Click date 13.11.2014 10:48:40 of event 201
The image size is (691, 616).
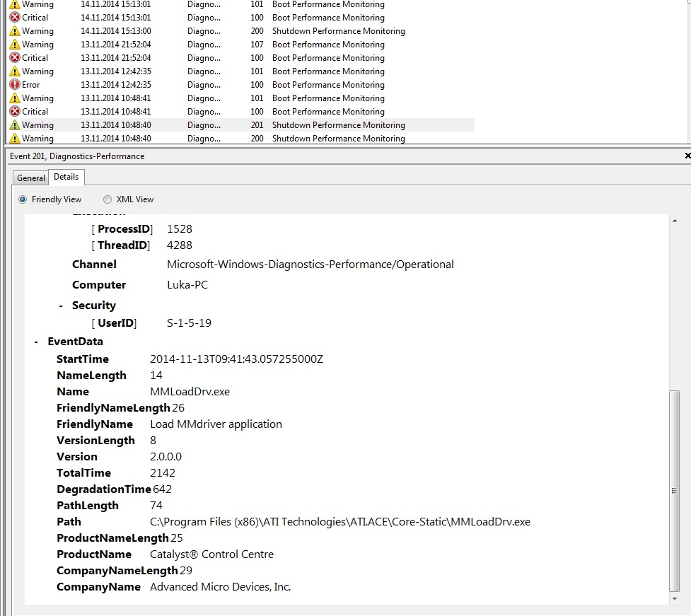116,125
